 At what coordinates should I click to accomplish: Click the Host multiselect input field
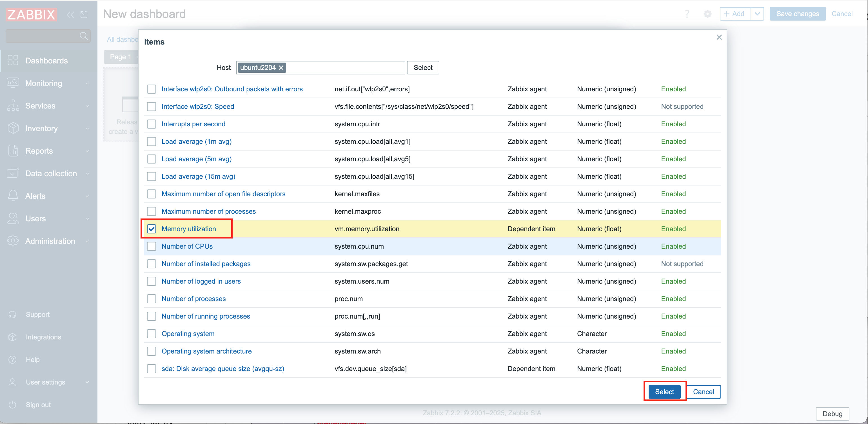point(321,67)
